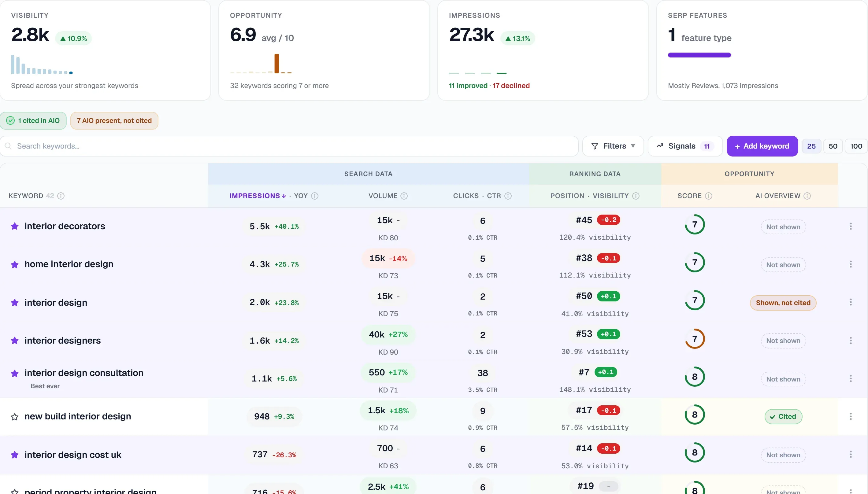Click the Add keyword button
The image size is (868, 494).
pyautogui.click(x=762, y=146)
